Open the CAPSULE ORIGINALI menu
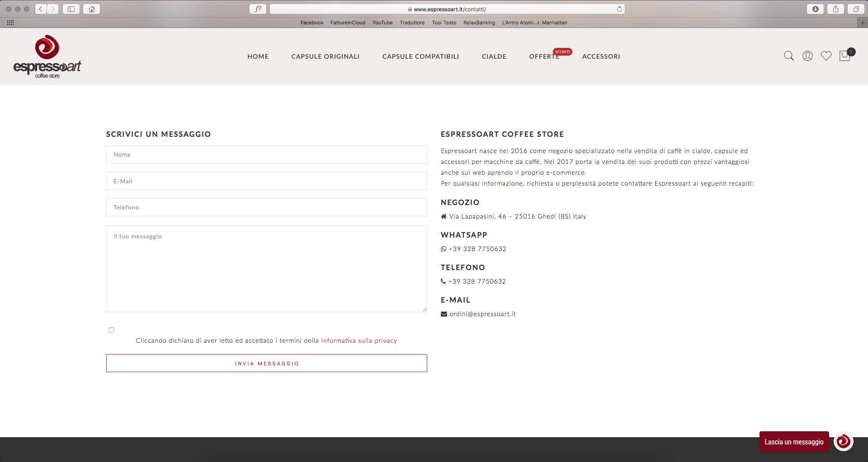Screen dimensions: 868x462 click(x=325, y=56)
